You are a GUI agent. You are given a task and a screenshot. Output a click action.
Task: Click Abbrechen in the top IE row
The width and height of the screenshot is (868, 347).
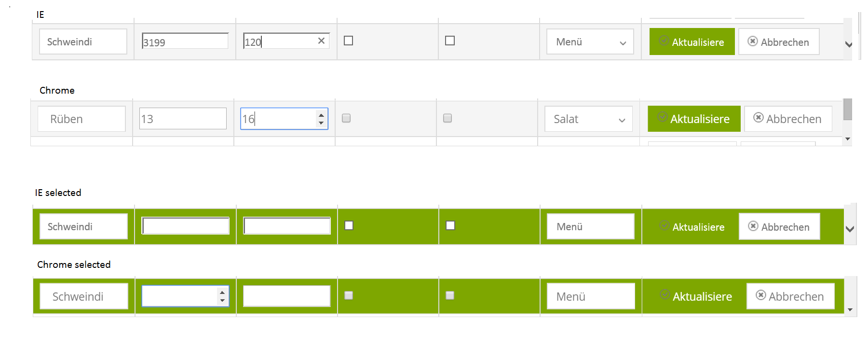coord(779,42)
